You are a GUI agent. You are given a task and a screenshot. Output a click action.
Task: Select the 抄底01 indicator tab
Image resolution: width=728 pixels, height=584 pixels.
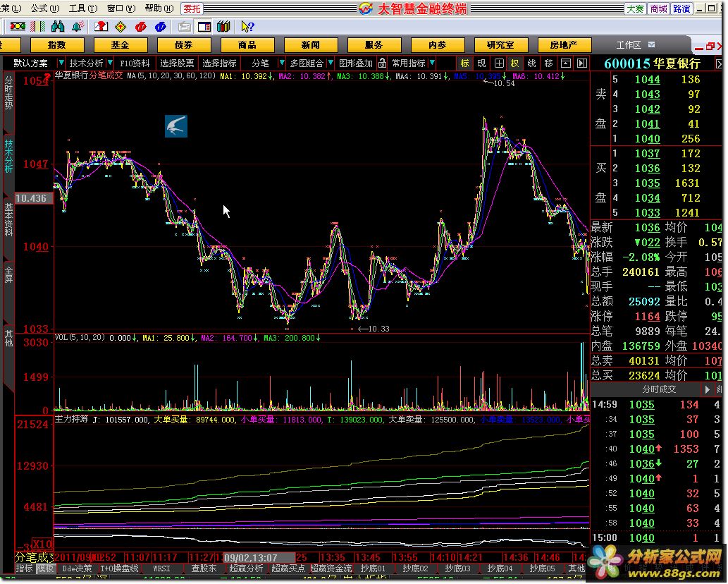[373, 568]
